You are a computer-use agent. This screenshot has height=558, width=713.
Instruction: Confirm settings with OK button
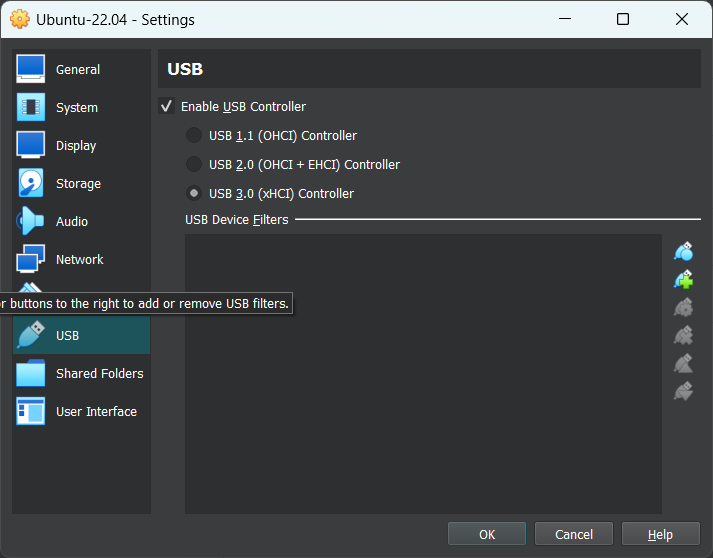(487, 534)
